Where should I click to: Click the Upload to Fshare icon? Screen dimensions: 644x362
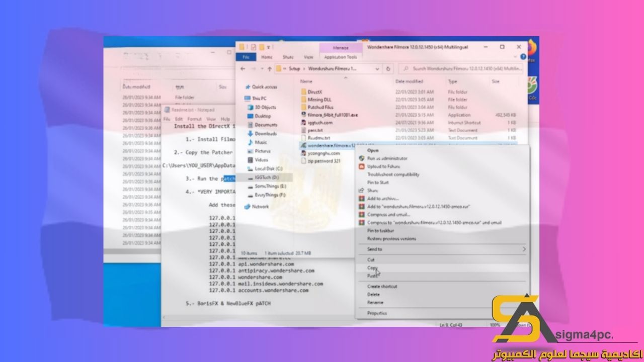[361, 166]
